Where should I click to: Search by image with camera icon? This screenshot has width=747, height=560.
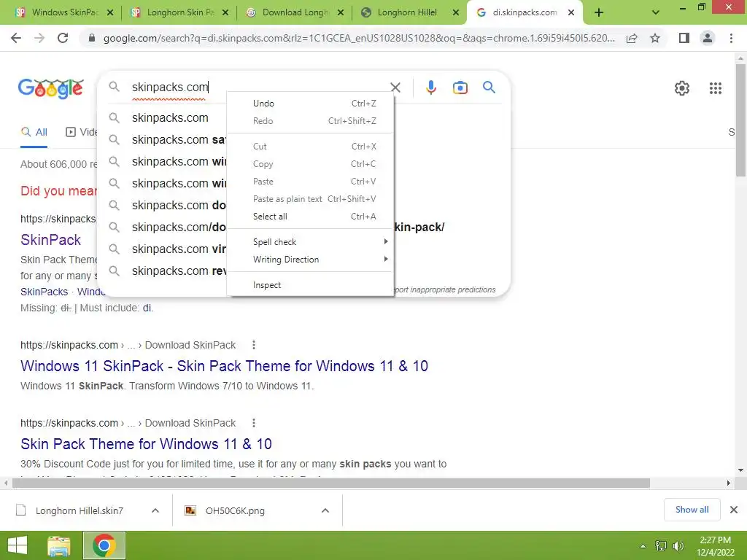pyautogui.click(x=460, y=87)
